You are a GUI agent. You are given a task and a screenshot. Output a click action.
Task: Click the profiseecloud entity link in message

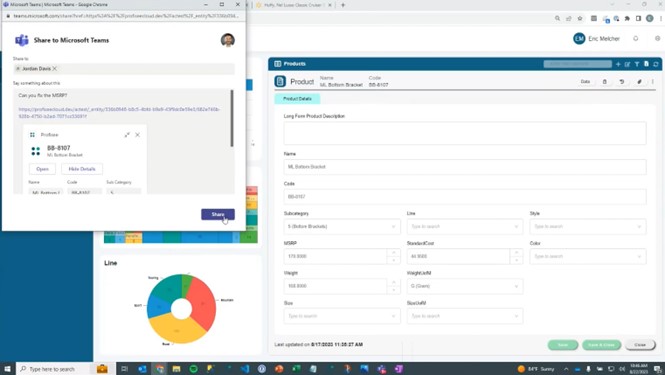tap(119, 112)
